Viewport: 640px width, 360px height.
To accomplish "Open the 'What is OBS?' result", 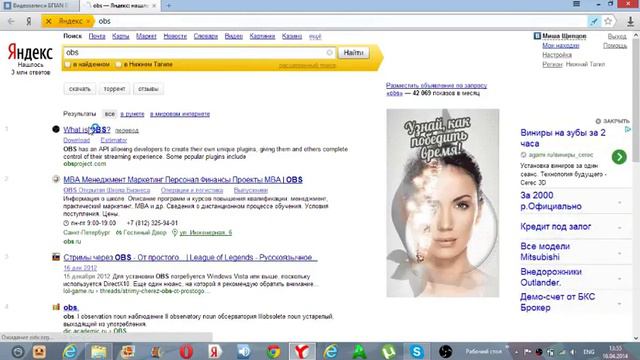I will point(87,130).
